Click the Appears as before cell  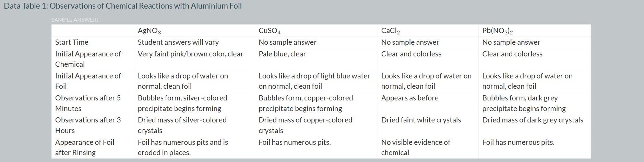click(410, 98)
